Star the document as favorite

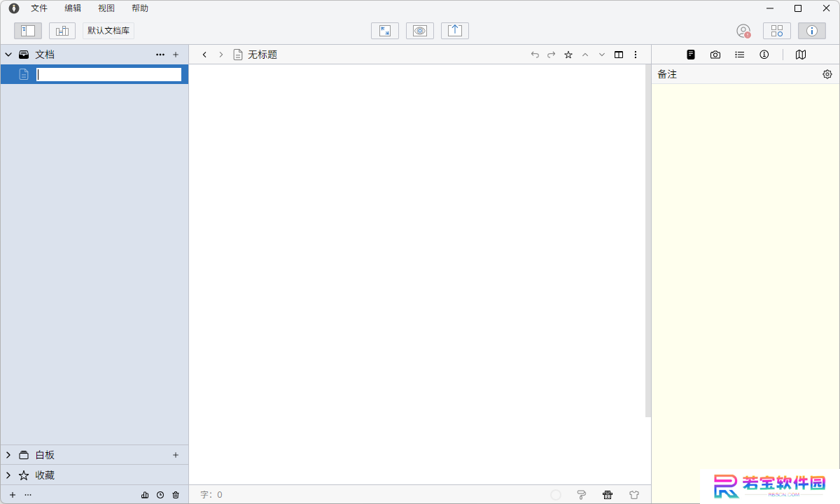(568, 55)
